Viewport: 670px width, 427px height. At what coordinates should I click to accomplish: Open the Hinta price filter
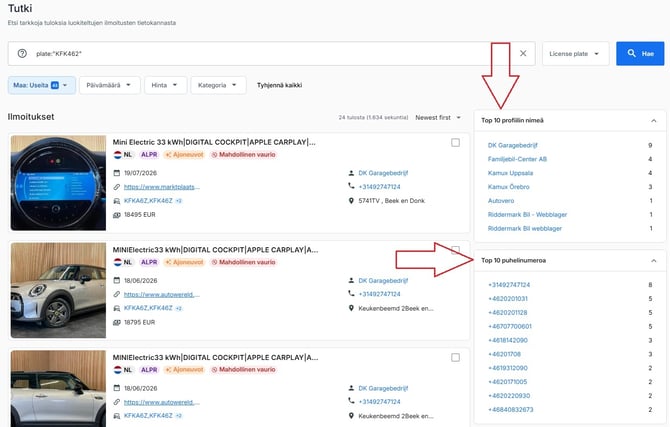[165, 85]
